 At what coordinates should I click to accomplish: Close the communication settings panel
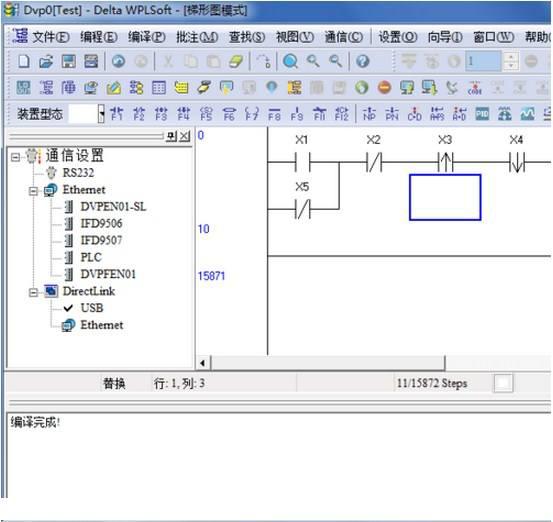(185, 136)
